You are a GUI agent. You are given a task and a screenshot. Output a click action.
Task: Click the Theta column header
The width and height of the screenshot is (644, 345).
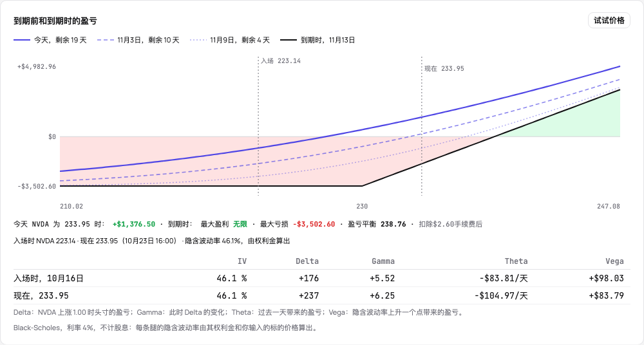click(x=516, y=261)
